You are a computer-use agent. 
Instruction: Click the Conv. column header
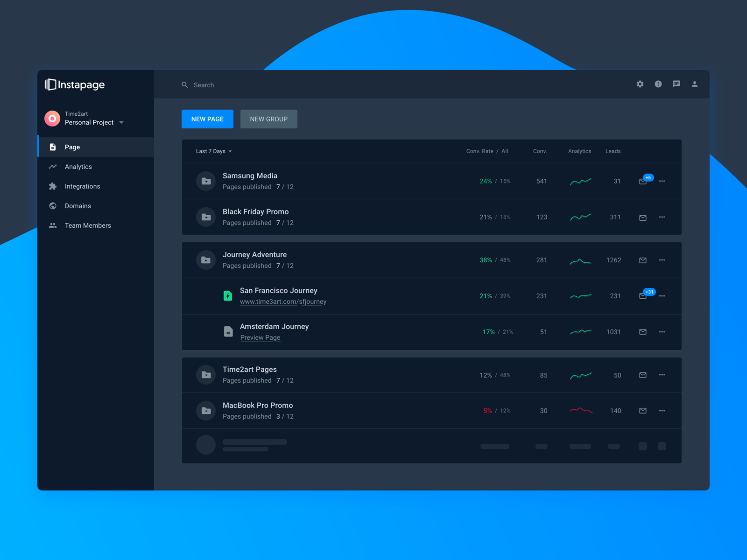pos(540,151)
